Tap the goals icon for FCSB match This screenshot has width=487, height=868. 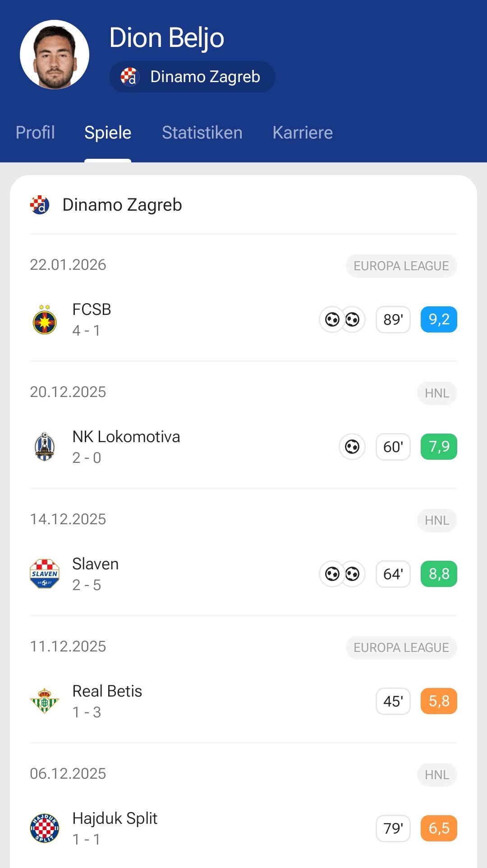click(x=342, y=319)
